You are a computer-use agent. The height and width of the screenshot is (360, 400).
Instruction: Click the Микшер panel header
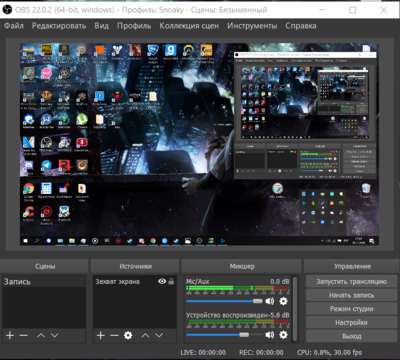(242, 266)
